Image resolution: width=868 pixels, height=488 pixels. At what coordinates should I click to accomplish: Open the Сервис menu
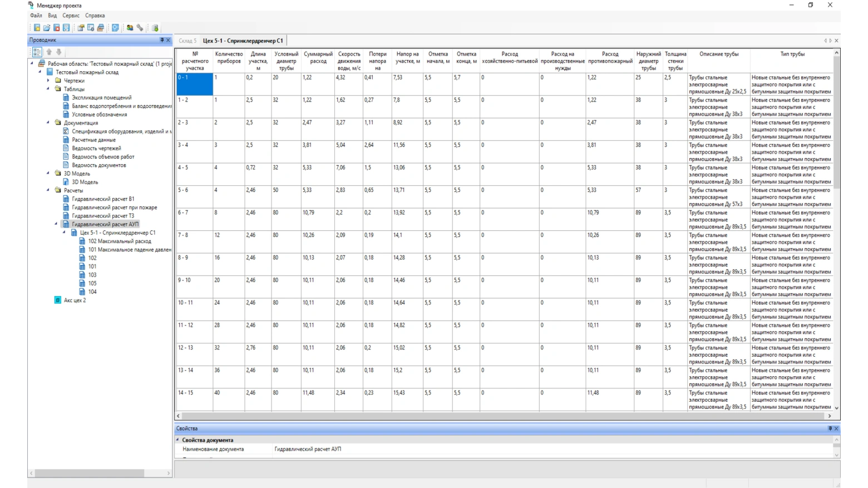click(71, 16)
